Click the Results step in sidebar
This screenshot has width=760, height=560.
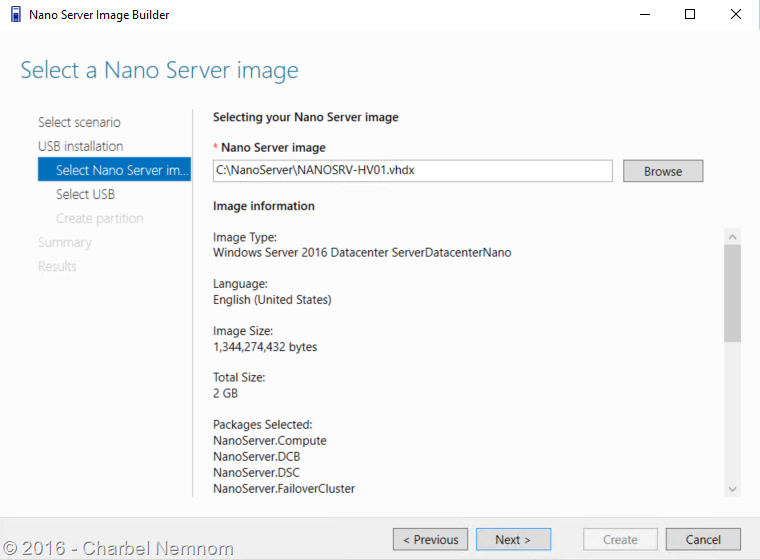(57, 266)
